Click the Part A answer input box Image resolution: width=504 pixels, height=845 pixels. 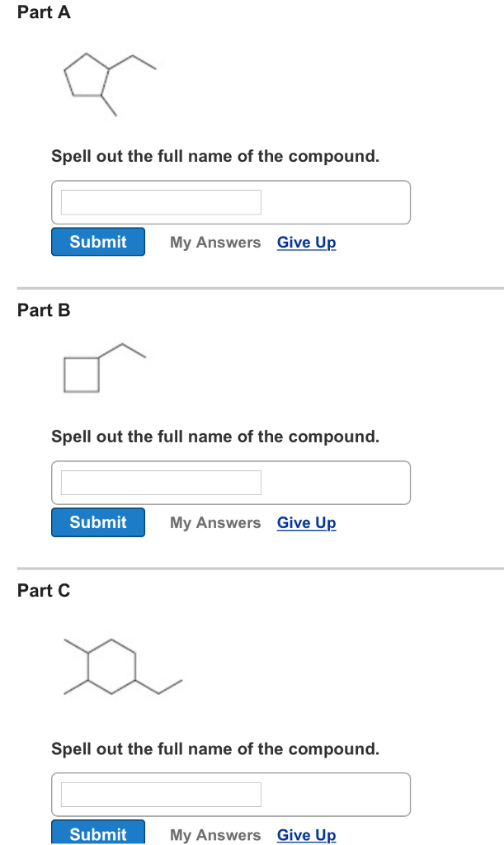(159, 201)
